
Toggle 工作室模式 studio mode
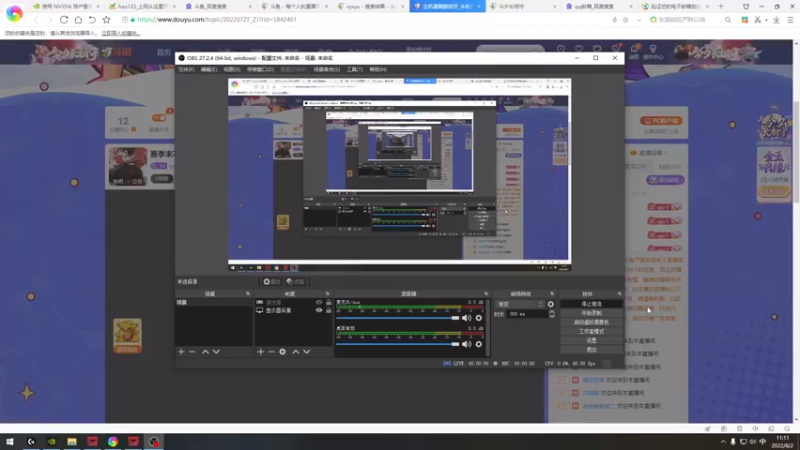point(591,331)
